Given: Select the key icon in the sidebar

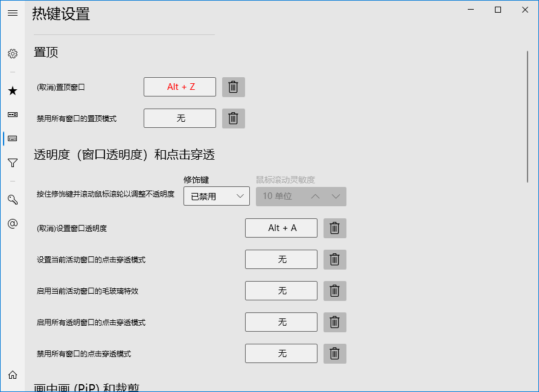Looking at the screenshot, I should (12, 199).
